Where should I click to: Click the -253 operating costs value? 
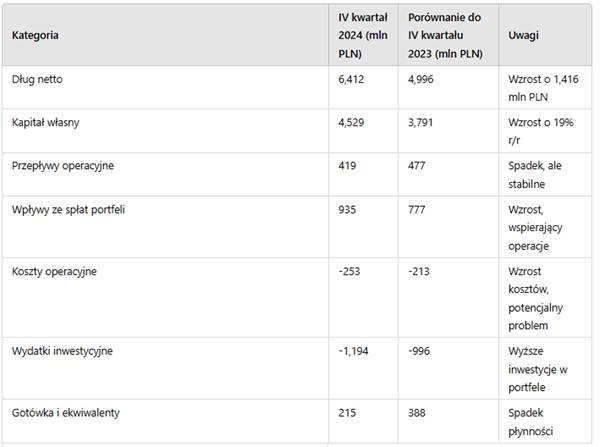(x=350, y=272)
